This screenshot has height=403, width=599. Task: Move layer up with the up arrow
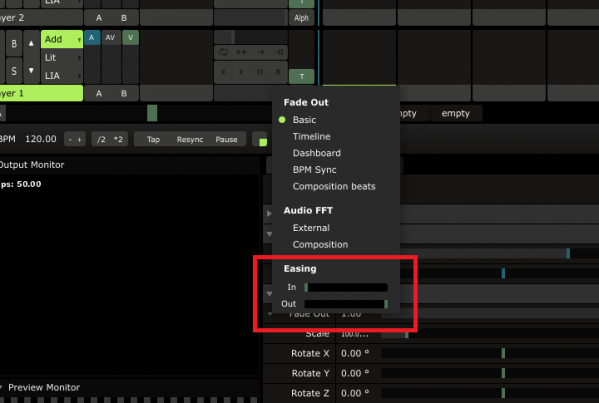(x=31, y=44)
